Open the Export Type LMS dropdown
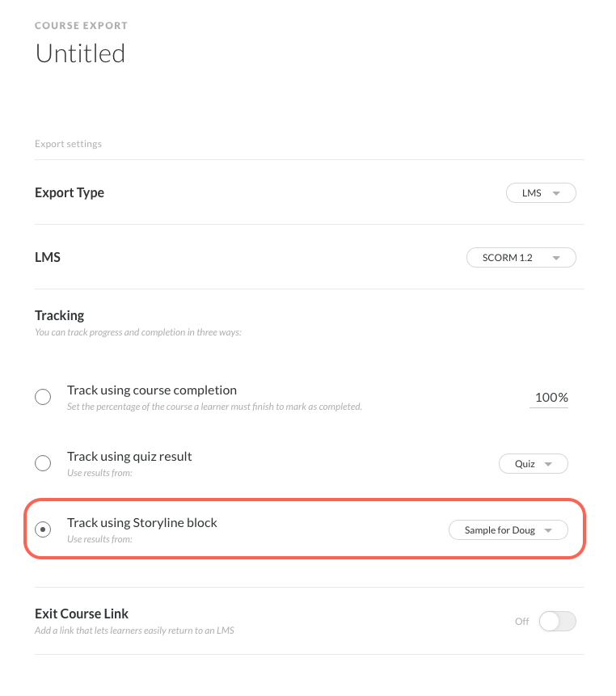Image resolution: width=616 pixels, height=696 pixels. point(540,193)
